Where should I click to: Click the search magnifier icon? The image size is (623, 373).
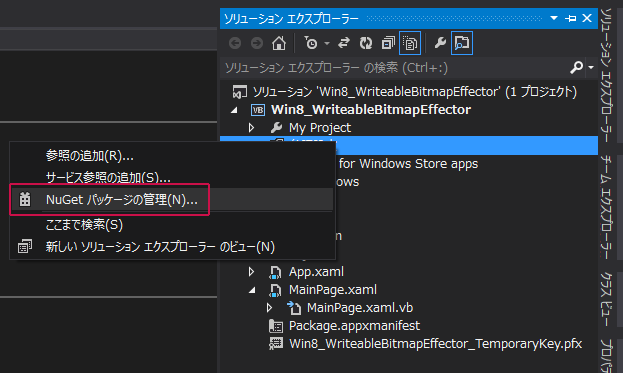(577, 68)
